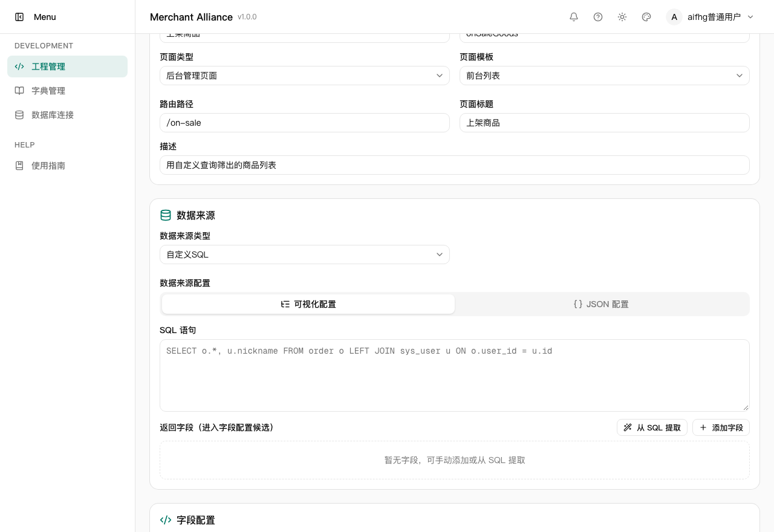Image resolution: width=774 pixels, height=532 pixels.
Task: Click the 工程管理 code icon in sidebar
Action: coord(19,66)
